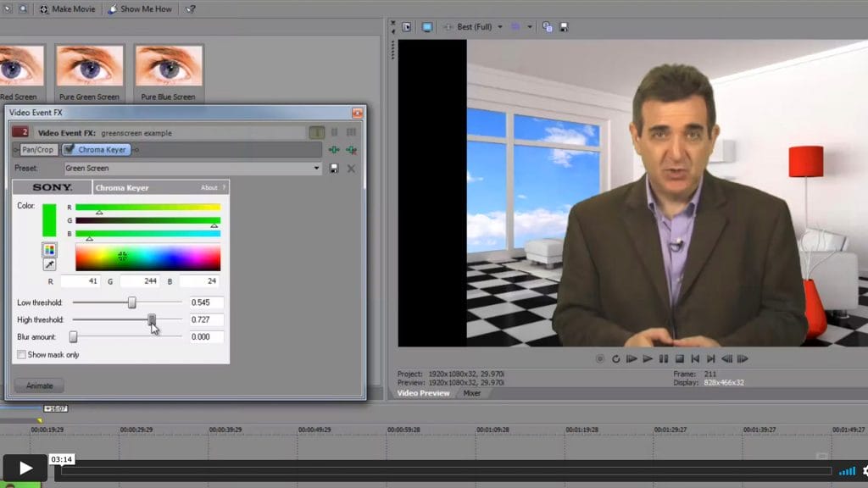Viewport: 868px width, 488px height.
Task: Select the Pure Blue Screen preset thumbnail
Action: click(169, 73)
